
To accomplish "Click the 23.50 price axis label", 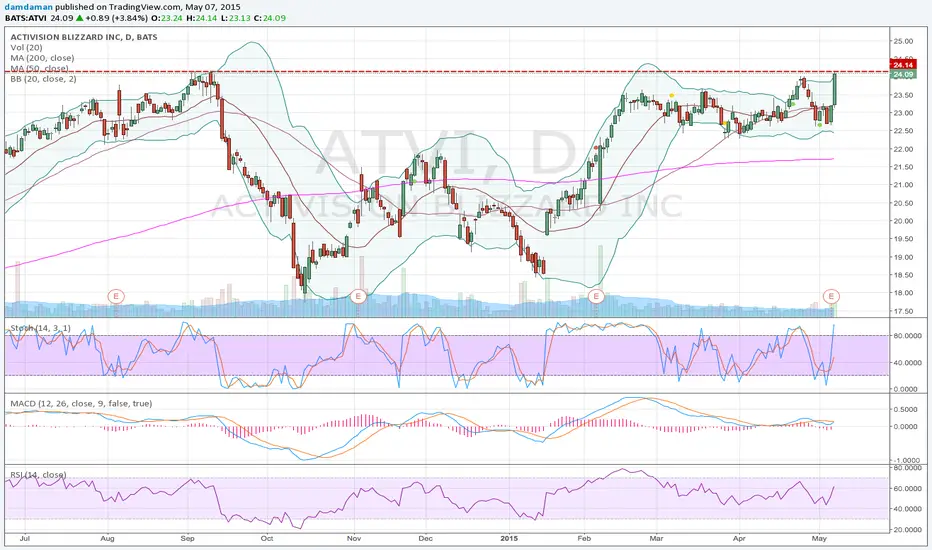I will [x=903, y=95].
